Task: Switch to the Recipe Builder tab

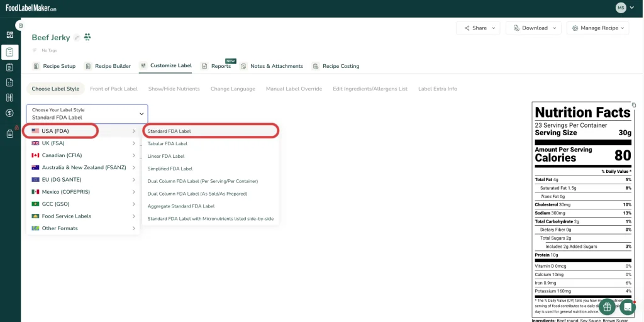Action: (x=108, y=66)
